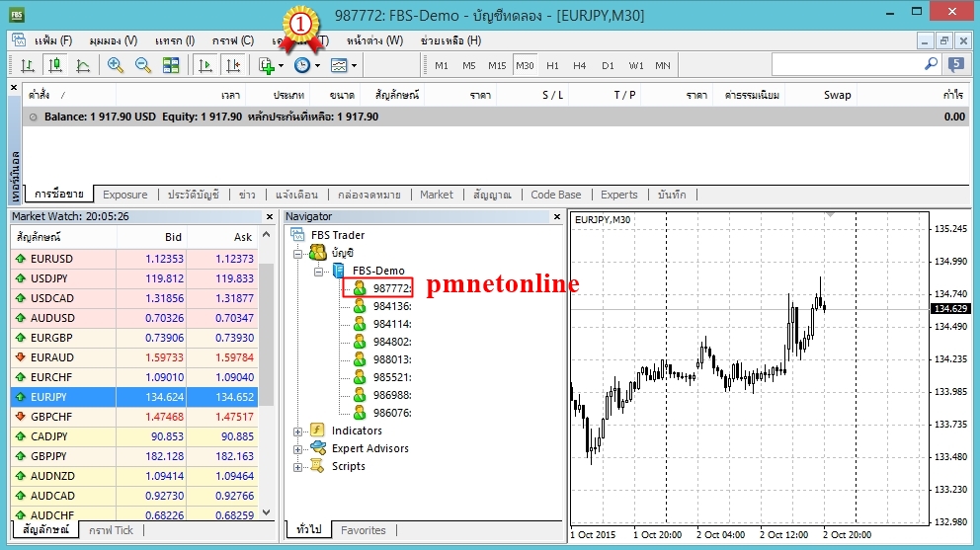Screen dimensions: 980x550
Task: Open the Navigator Favorites tab
Action: pyautogui.click(x=364, y=530)
